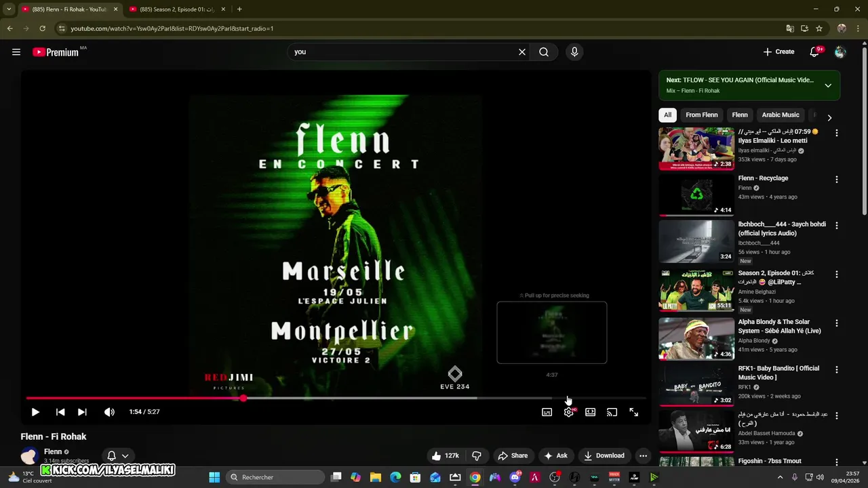The height and width of the screenshot is (488, 868).
Task: Select the From Flenn filter chip
Action: [x=702, y=115]
